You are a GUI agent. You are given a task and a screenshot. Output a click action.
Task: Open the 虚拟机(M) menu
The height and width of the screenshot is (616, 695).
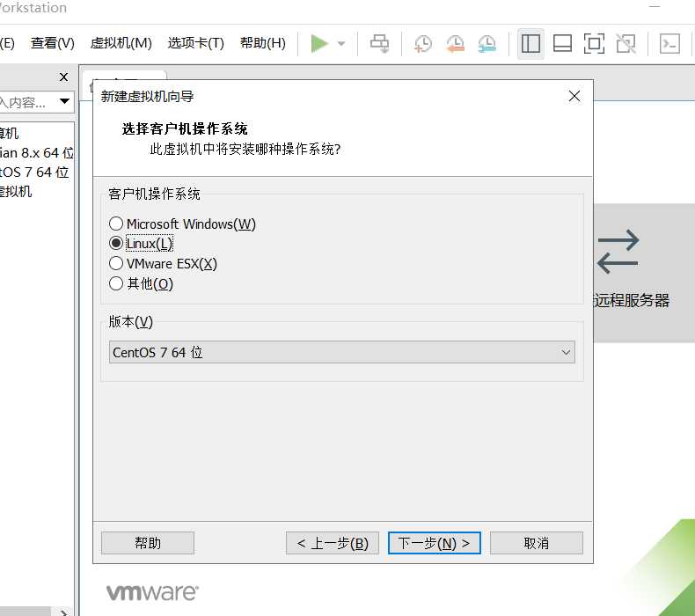tap(121, 43)
